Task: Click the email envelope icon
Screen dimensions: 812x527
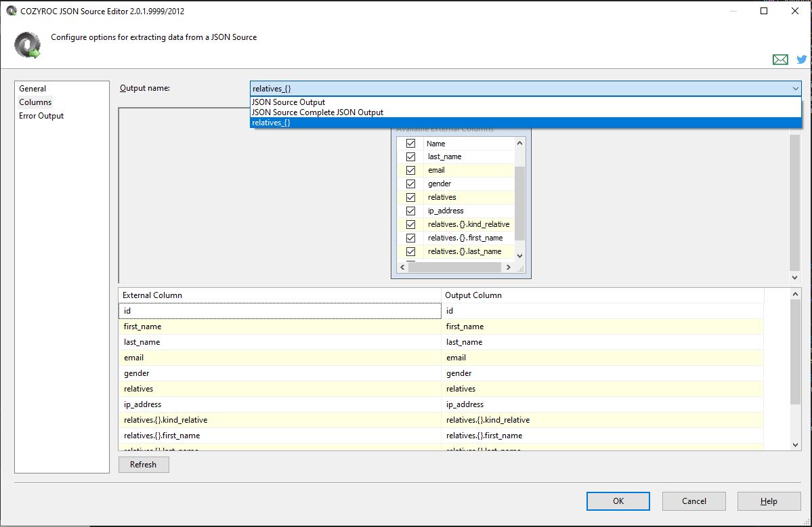Action: click(780, 60)
